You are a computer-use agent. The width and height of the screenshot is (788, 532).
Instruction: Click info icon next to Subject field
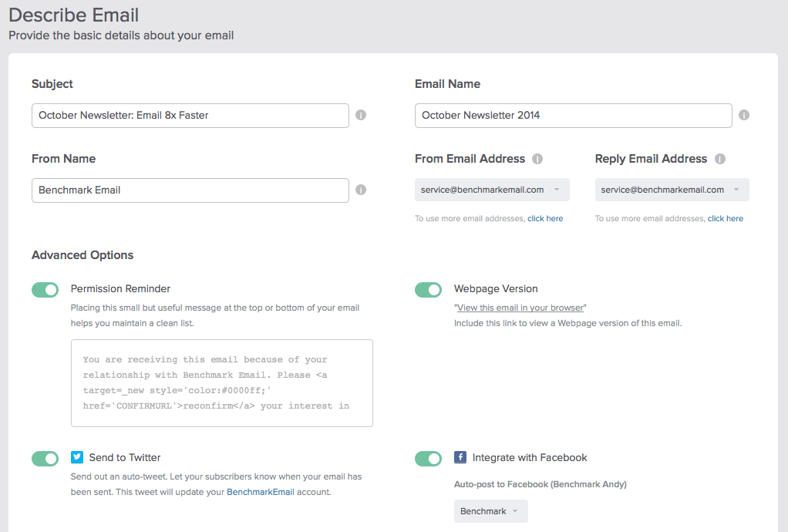tap(361, 116)
